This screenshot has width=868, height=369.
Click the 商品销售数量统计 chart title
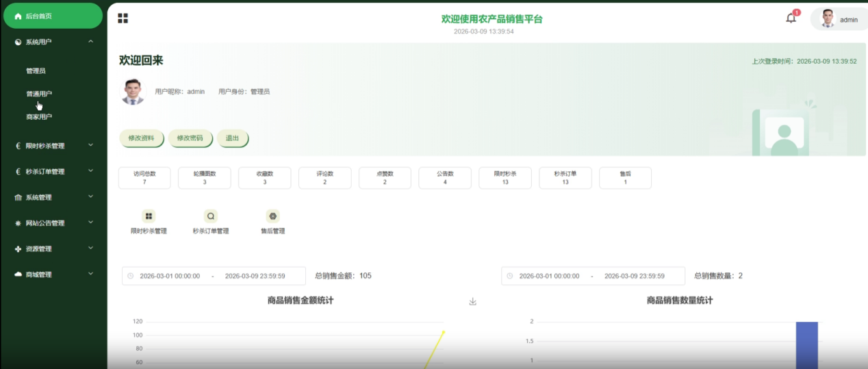680,300
